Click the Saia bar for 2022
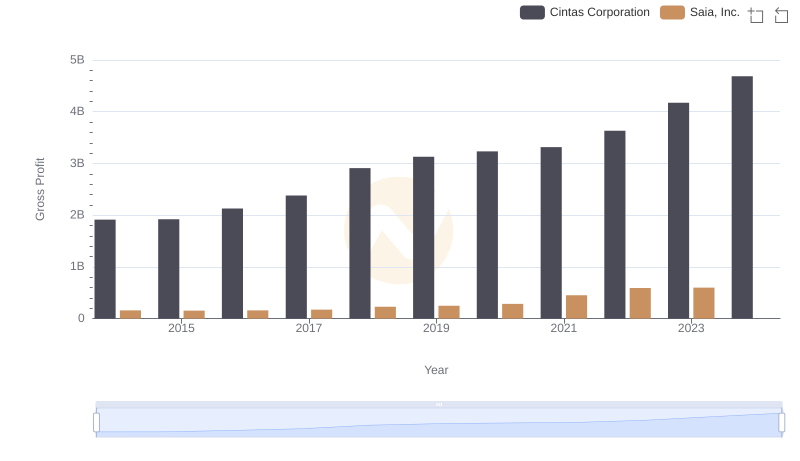 pyautogui.click(x=640, y=303)
